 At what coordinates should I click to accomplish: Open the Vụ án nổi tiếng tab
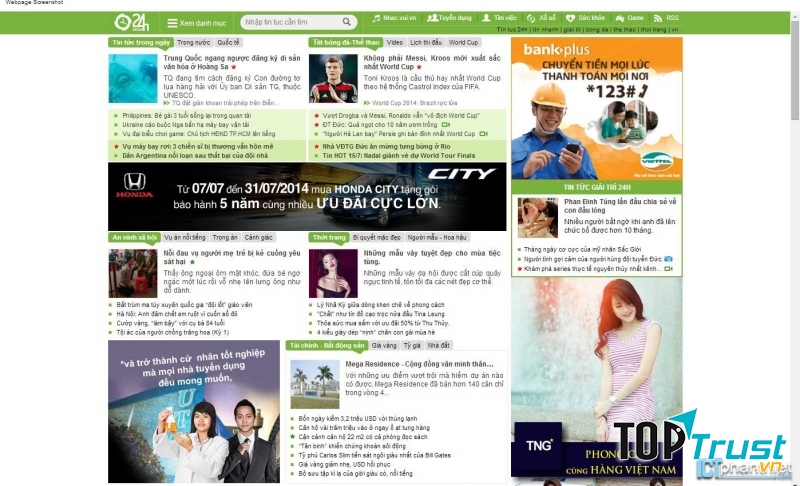[185, 238]
